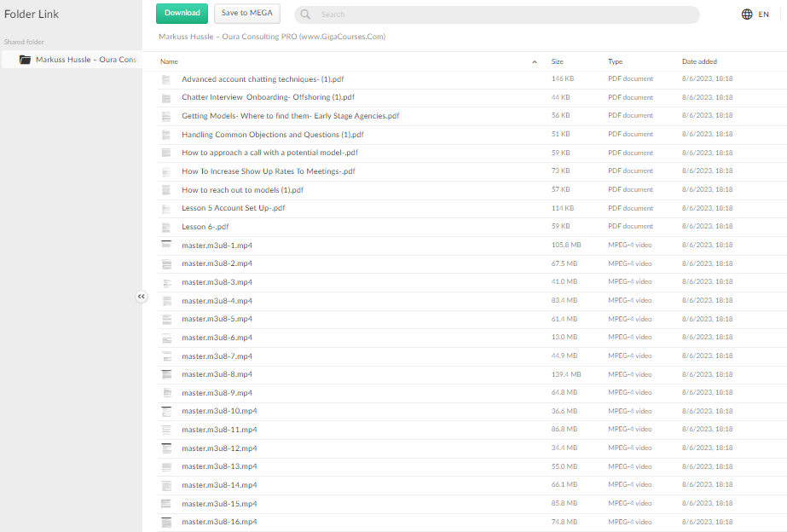The width and height of the screenshot is (787, 532).
Task: Click the PDF icon beside Advanced account chatting techniques
Action: 167,78
